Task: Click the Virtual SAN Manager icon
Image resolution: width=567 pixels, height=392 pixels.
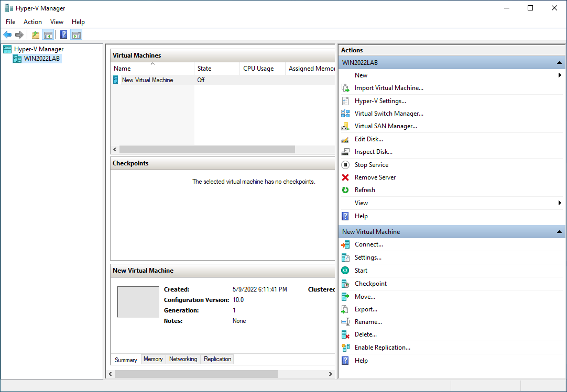Action: [x=345, y=126]
